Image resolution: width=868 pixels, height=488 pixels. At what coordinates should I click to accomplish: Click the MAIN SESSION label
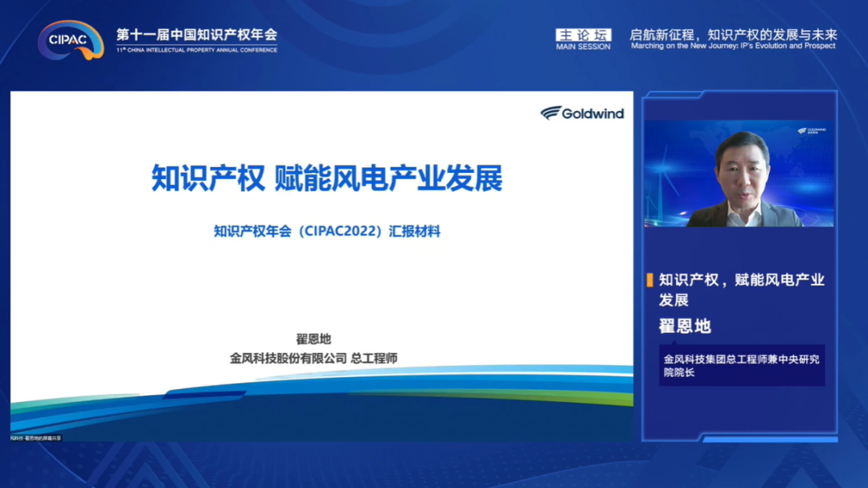click(x=583, y=47)
